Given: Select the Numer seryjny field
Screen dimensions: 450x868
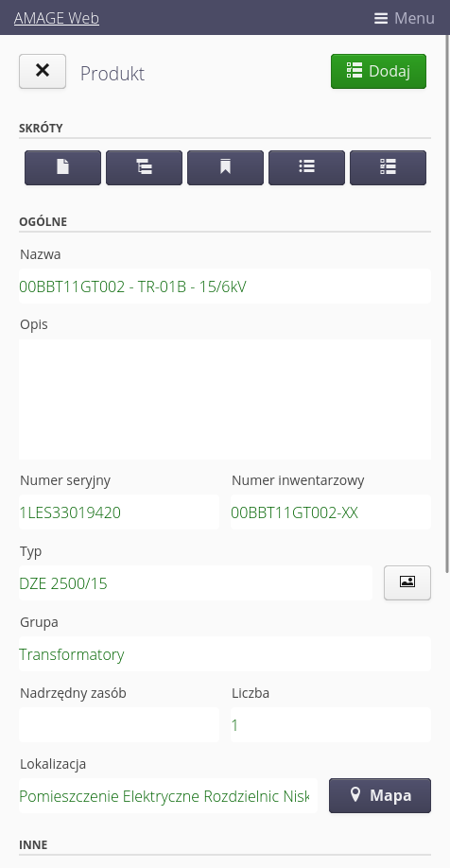Looking at the screenshot, I should pos(119,512).
